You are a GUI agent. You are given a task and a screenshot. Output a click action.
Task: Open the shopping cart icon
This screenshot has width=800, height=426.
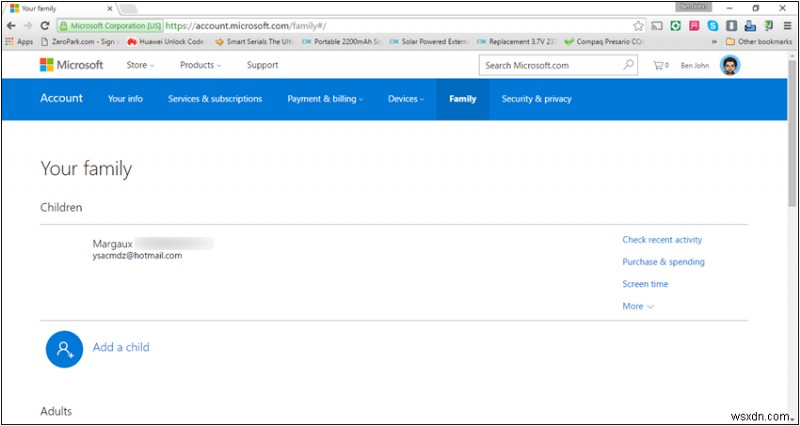coord(659,66)
